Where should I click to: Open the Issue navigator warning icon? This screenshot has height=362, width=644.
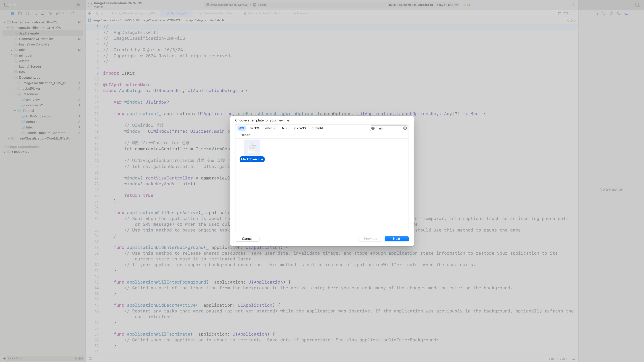point(43,13)
